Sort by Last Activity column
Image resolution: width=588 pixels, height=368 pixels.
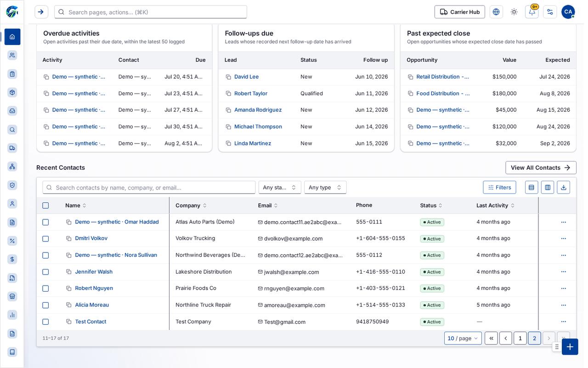coord(496,206)
